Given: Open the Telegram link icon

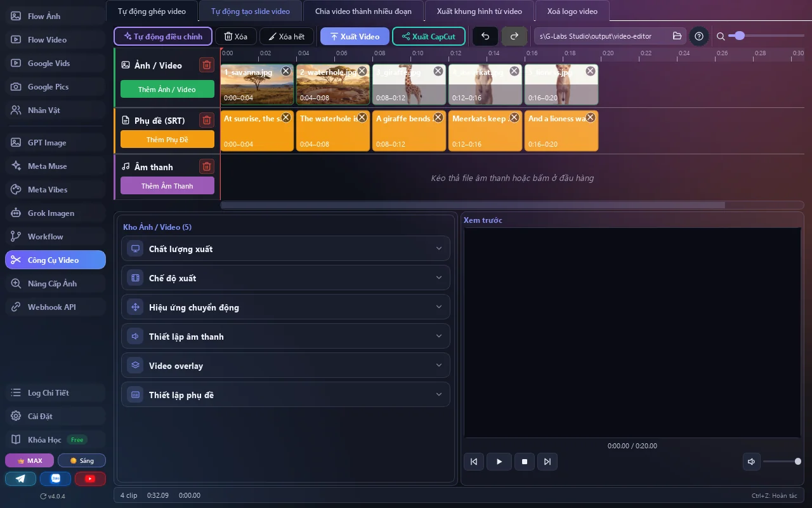Looking at the screenshot, I should click(21, 479).
